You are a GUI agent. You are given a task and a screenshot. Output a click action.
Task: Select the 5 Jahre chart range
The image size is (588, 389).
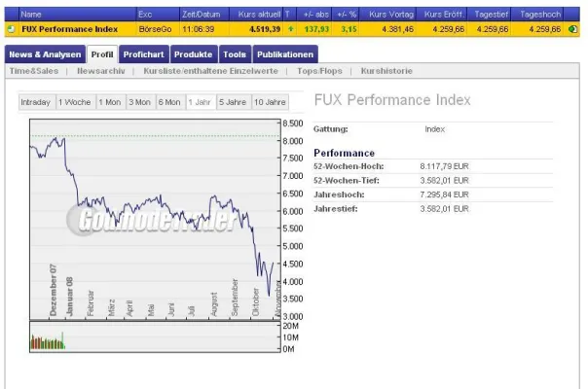(x=233, y=102)
